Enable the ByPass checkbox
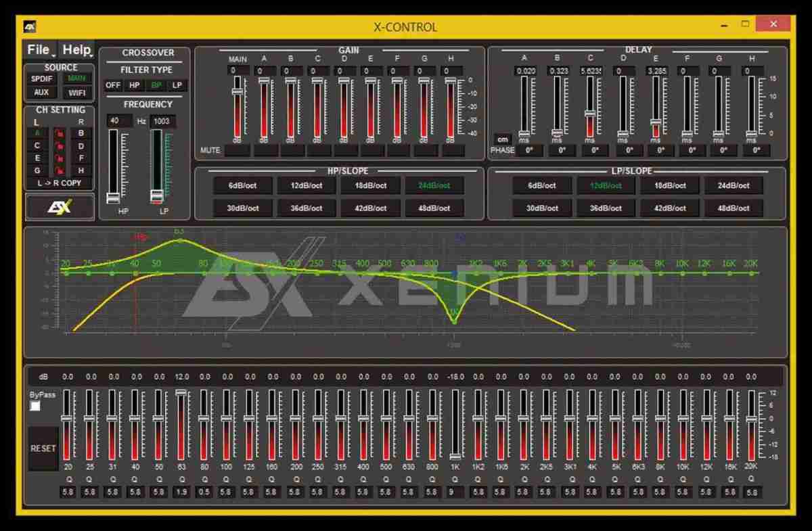812x531 pixels. 35,406
